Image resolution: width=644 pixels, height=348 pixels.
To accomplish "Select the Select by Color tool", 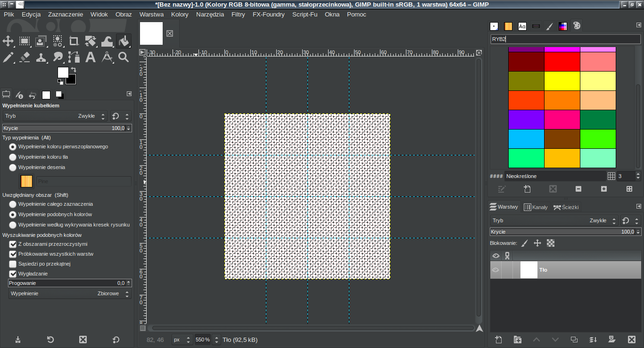I will click(x=58, y=41).
